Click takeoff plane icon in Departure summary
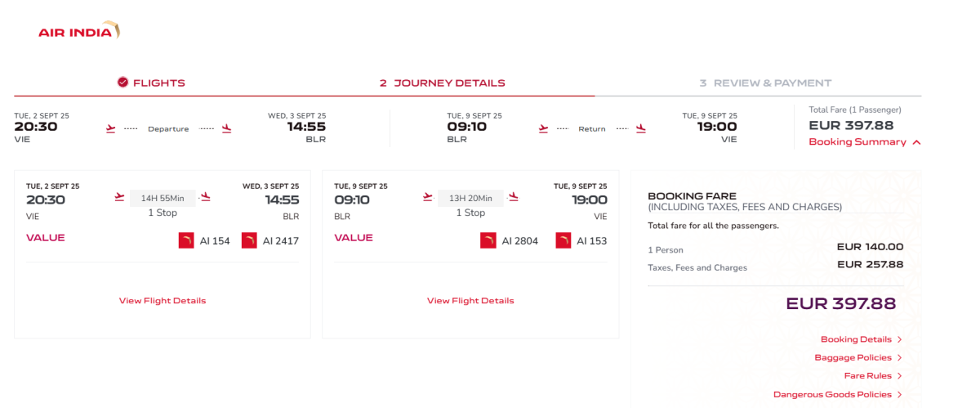The height and width of the screenshot is (408, 980). (x=110, y=128)
